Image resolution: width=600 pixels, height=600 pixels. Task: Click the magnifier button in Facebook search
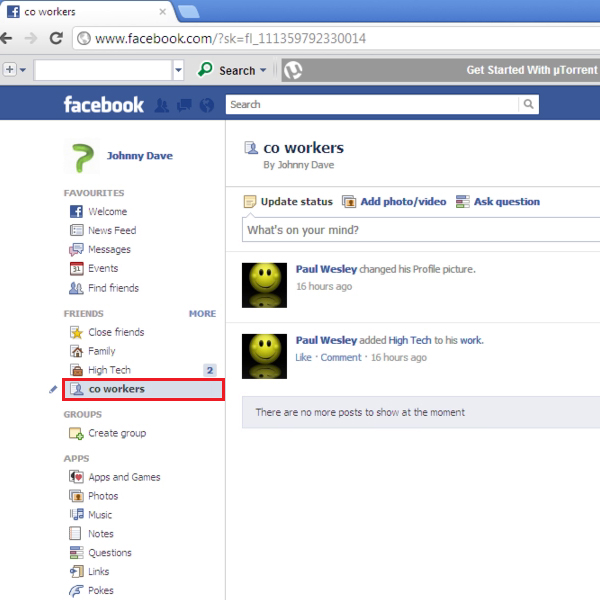pos(528,104)
